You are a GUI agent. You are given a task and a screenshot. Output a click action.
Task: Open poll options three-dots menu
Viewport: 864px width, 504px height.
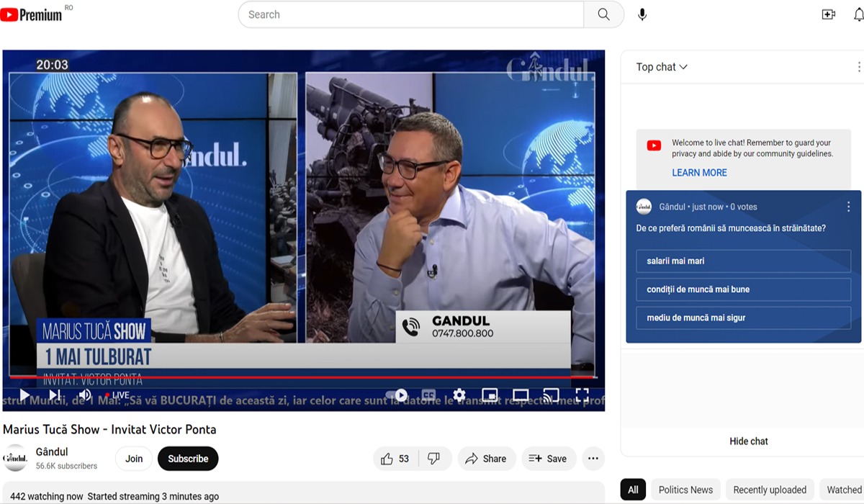848,206
